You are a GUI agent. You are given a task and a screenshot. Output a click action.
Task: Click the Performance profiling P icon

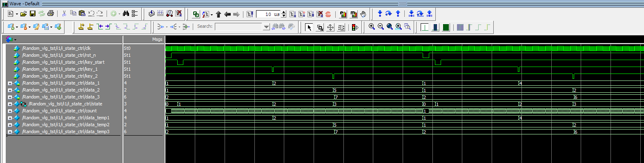coord(343,14)
